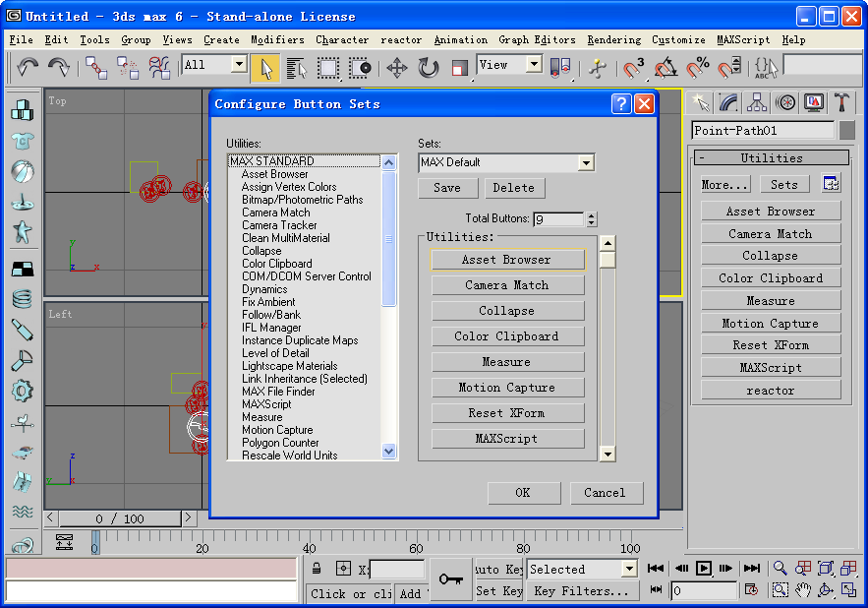Image resolution: width=868 pixels, height=608 pixels.
Task: Toggle Key Mode next to frame field
Action: [x=656, y=589]
